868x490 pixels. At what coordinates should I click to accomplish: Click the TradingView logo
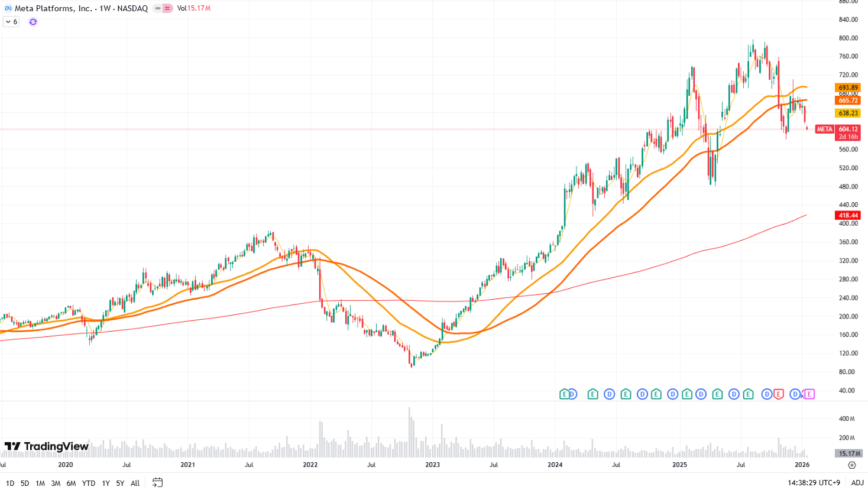tap(47, 446)
